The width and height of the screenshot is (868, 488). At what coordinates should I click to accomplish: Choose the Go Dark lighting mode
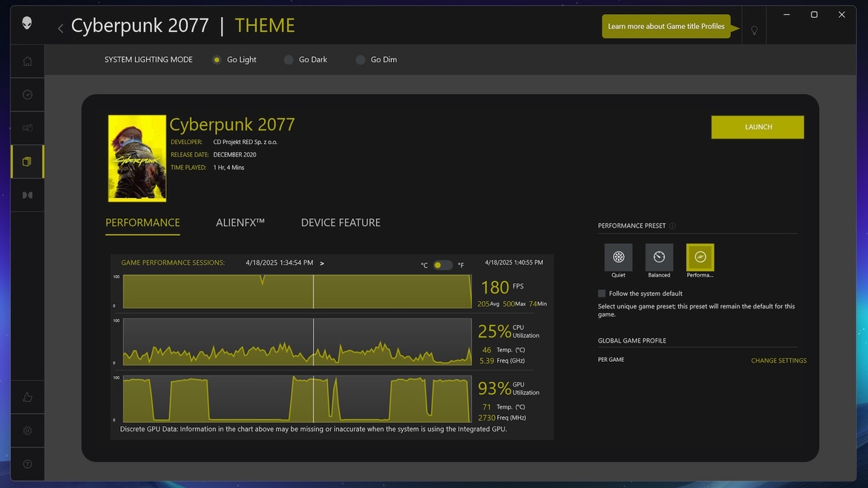[x=289, y=60]
